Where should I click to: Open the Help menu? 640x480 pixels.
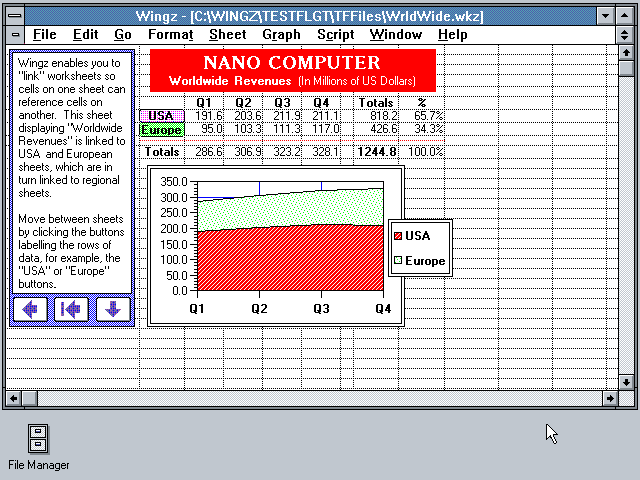pyautogui.click(x=452, y=35)
